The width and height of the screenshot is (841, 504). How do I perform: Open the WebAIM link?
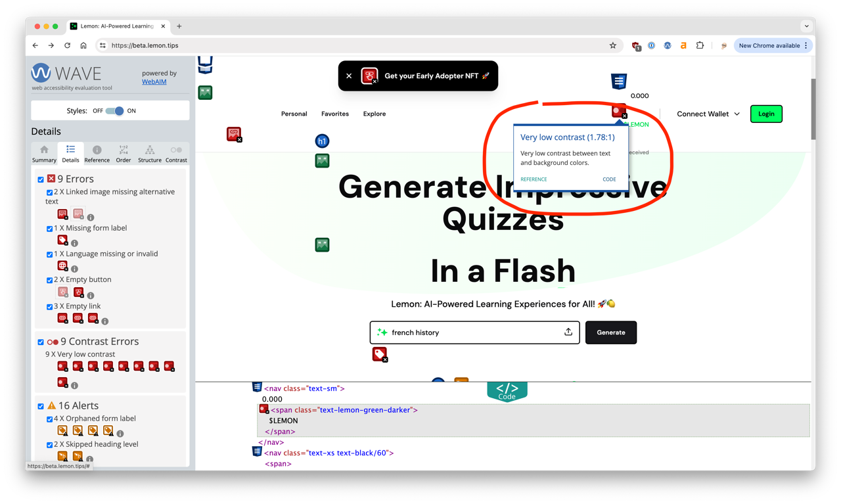point(154,81)
